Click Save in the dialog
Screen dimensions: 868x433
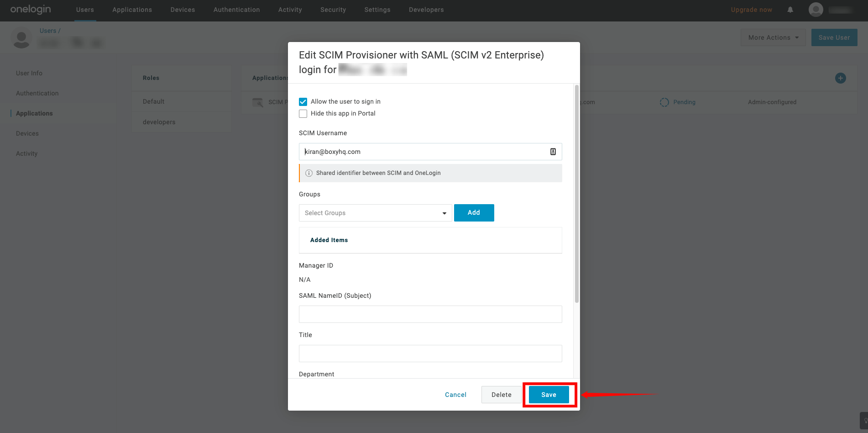[x=549, y=395]
